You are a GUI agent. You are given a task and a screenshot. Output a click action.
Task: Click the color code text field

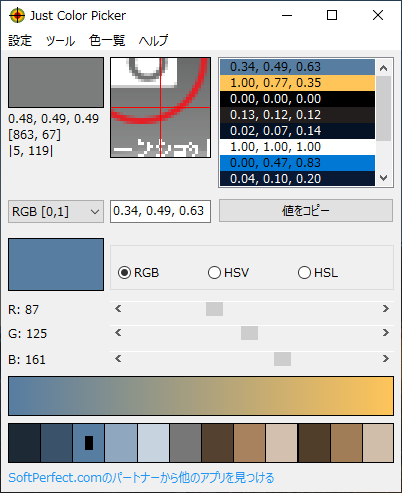(x=160, y=211)
